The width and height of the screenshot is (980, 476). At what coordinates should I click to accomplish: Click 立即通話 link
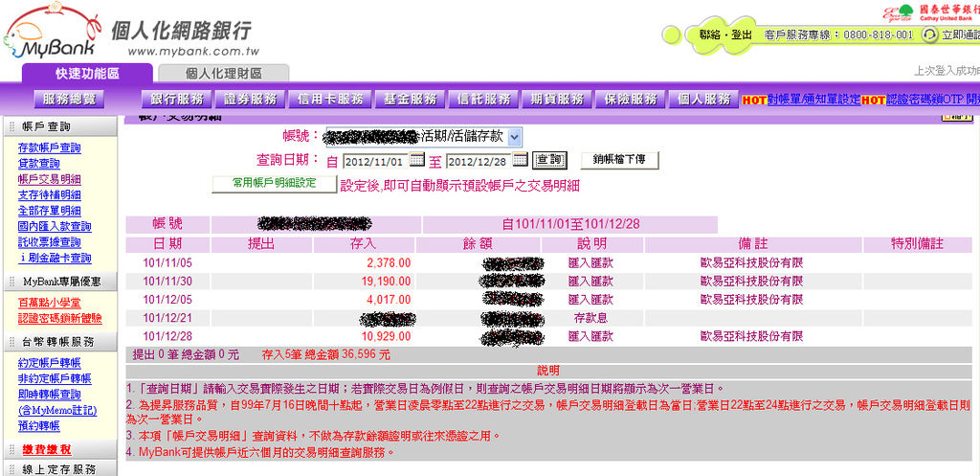(x=960, y=35)
